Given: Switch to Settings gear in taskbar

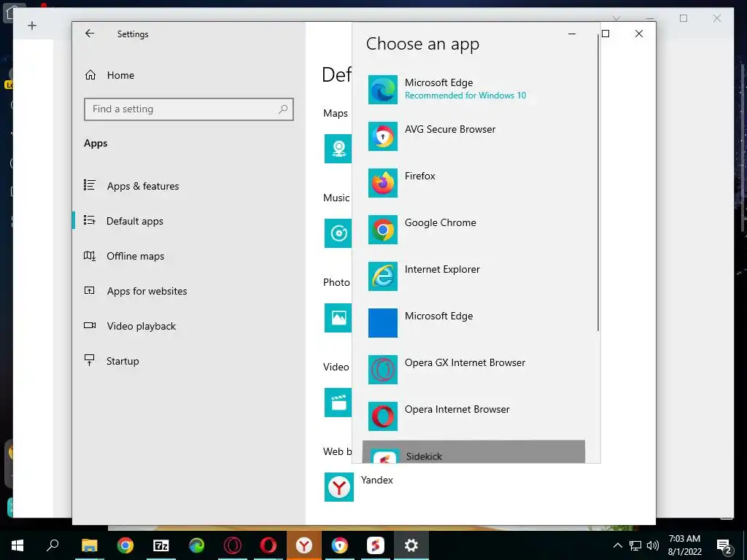Looking at the screenshot, I should [x=411, y=545].
